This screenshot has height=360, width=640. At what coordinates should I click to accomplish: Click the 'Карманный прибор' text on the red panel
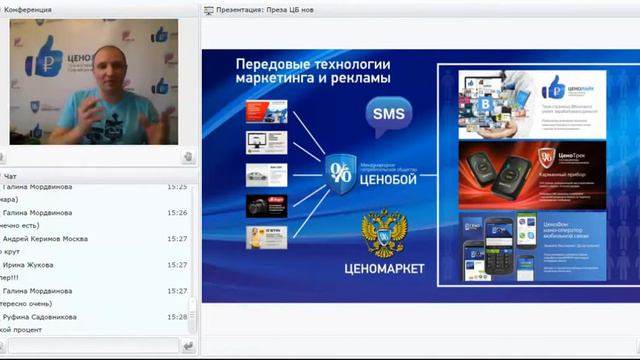tap(562, 175)
